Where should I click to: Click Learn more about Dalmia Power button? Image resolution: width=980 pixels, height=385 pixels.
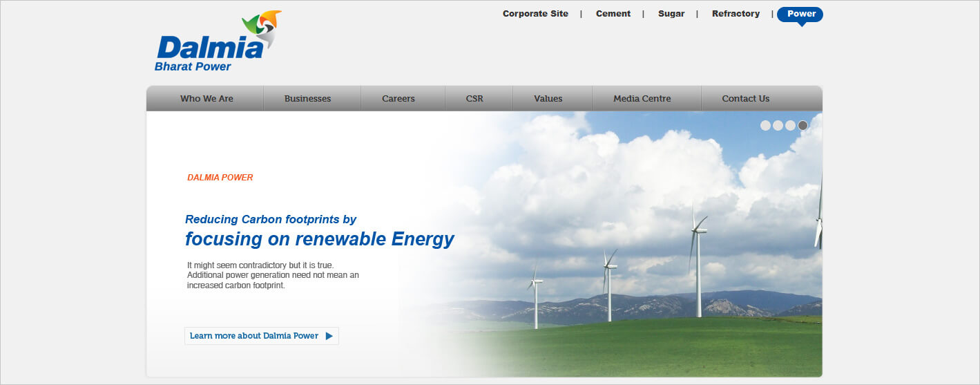coord(262,336)
